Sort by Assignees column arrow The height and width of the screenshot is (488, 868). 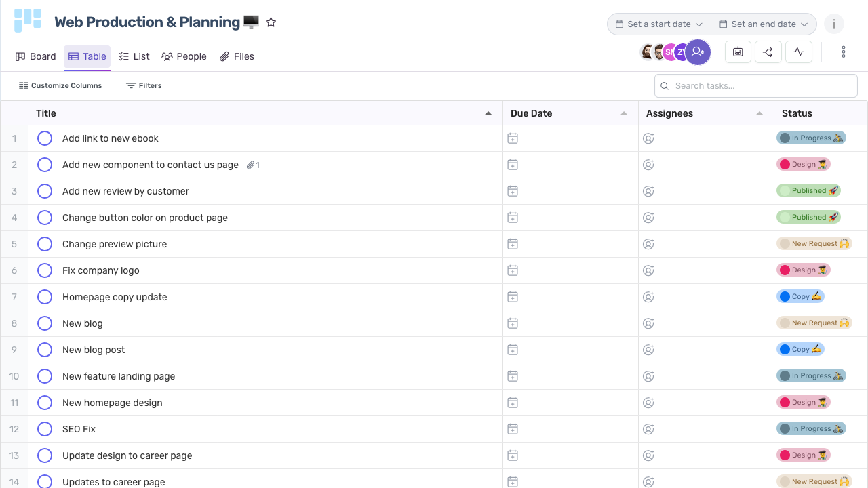coord(759,113)
